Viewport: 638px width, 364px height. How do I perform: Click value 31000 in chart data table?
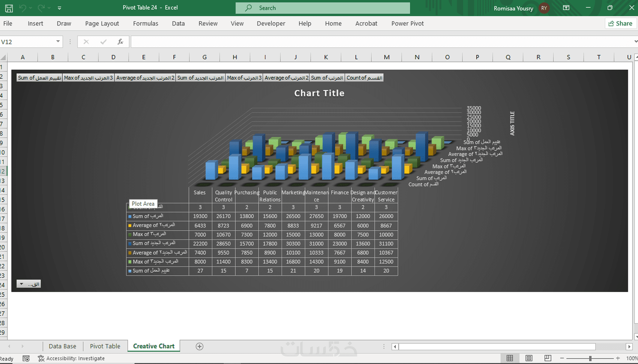click(x=316, y=244)
